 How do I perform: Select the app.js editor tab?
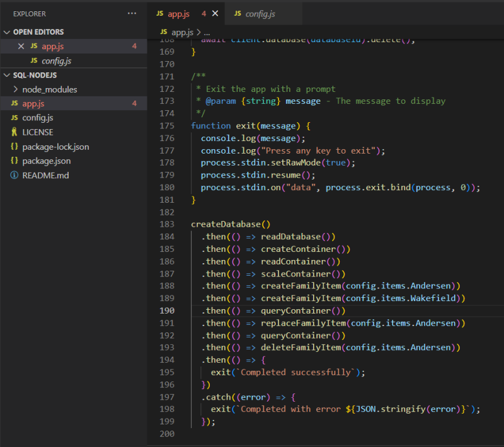[x=178, y=14]
